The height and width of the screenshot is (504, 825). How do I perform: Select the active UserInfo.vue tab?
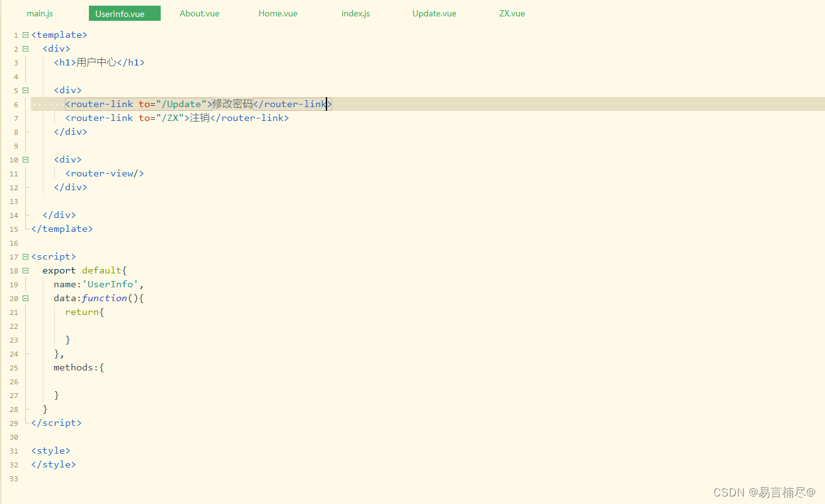(124, 13)
